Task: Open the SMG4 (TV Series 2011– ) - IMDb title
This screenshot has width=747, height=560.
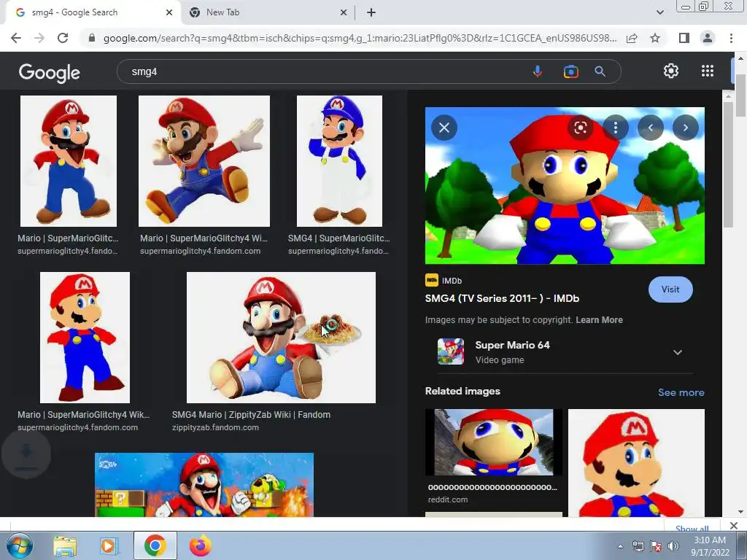Action: point(502,298)
